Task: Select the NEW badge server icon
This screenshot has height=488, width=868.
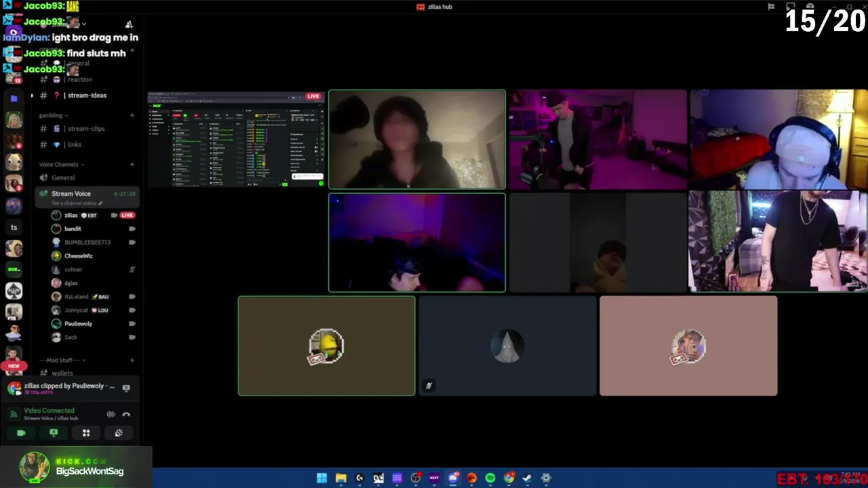Action: tap(14, 366)
